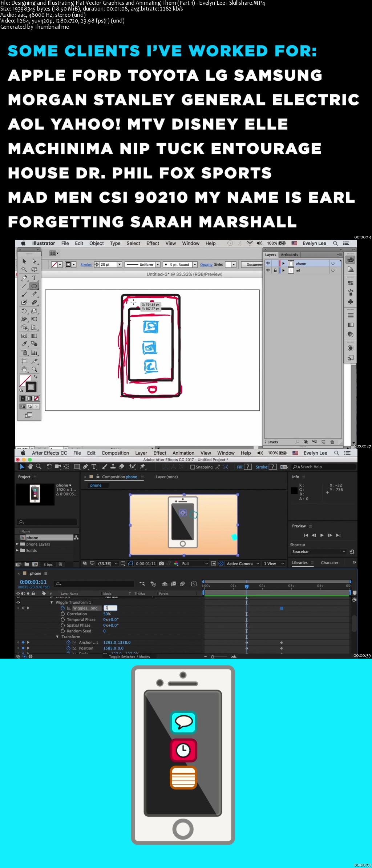Expand the phone layer in Illustrator Layers
The height and width of the screenshot is (868, 372).
tap(283, 263)
